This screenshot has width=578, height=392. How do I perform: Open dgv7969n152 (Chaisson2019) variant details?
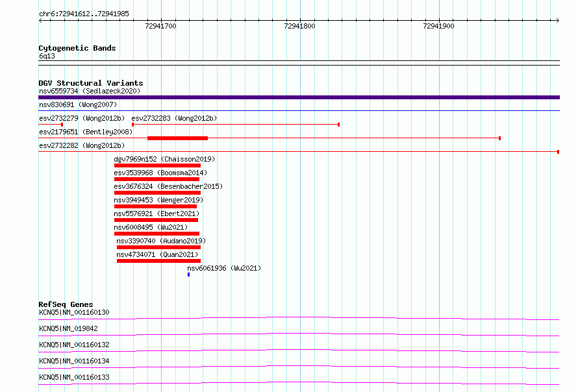(x=164, y=159)
